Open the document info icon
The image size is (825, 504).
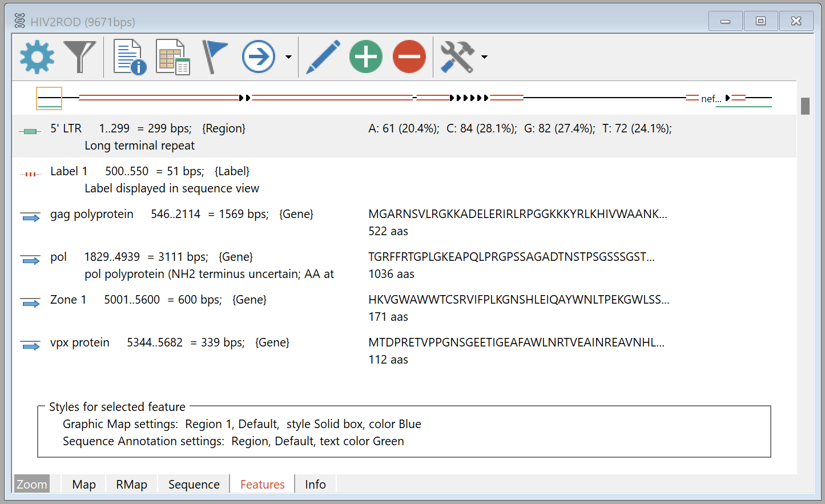tap(130, 57)
